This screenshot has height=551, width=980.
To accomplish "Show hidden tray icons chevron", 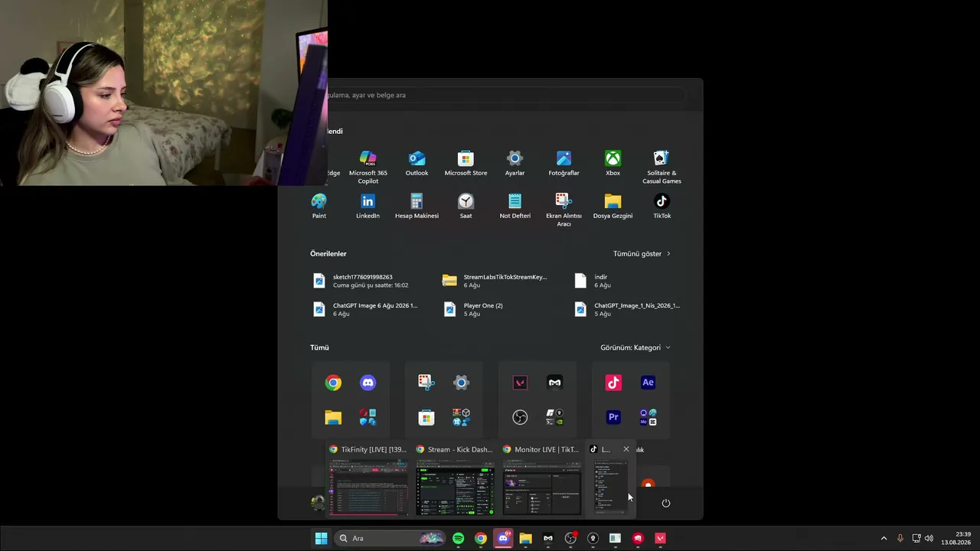I will click(884, 539).
